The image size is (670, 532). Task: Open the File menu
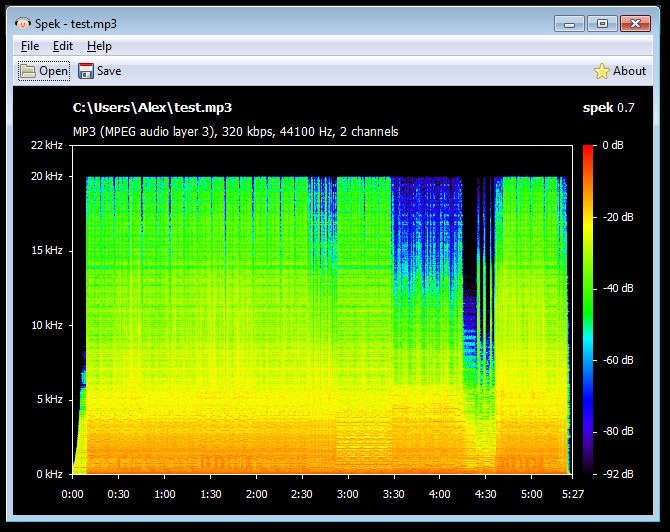[30, 46]
